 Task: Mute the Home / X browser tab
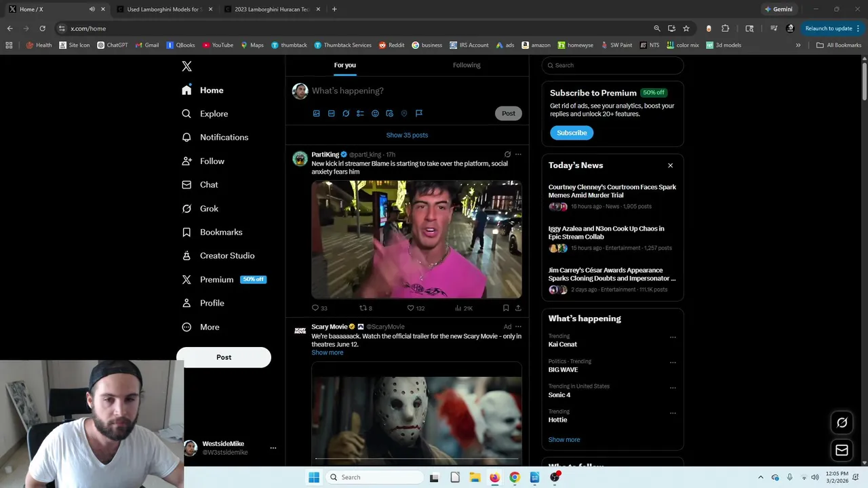[92, 9]
